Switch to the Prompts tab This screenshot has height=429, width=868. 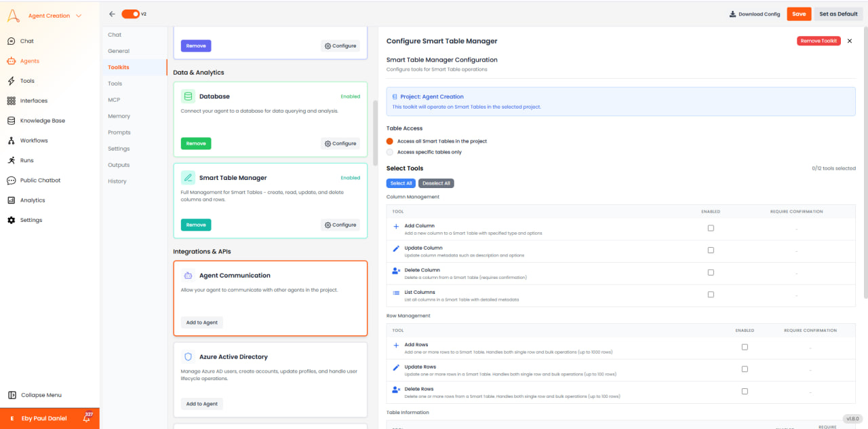(119, 132)
